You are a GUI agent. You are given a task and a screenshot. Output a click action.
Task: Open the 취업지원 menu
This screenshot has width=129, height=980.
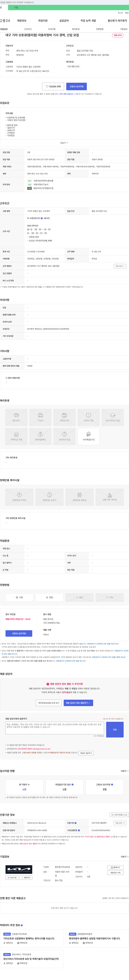pos(43,21)
